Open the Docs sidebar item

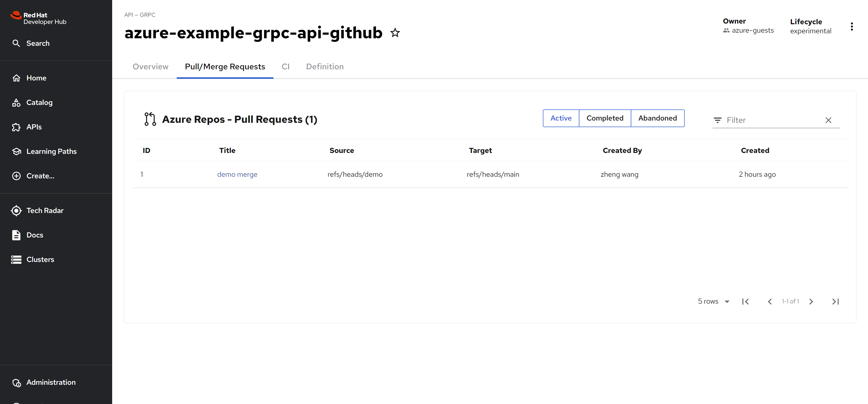coord(35,235)
